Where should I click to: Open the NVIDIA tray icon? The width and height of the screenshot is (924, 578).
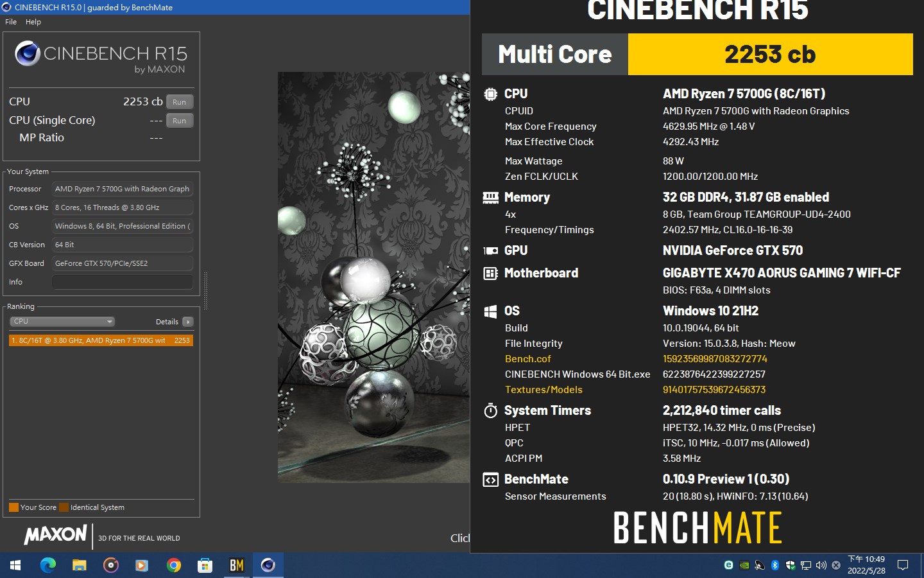click(x=744, y=565)
